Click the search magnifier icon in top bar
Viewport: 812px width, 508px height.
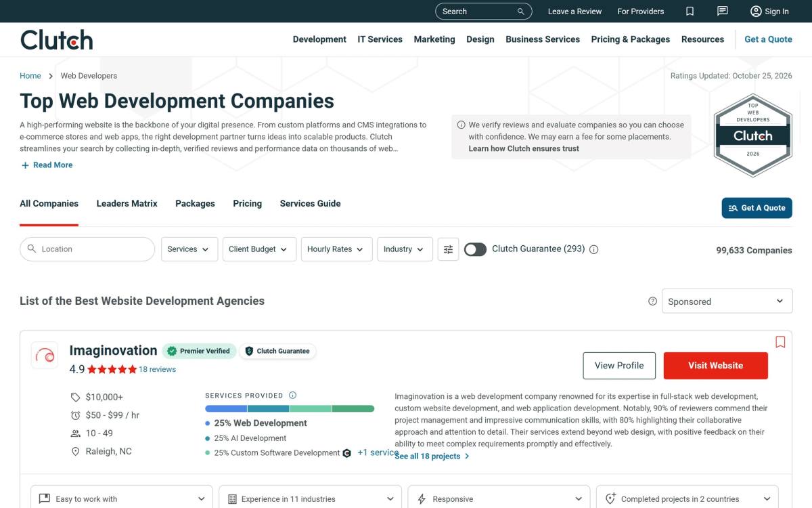click(x=521, y=12)
